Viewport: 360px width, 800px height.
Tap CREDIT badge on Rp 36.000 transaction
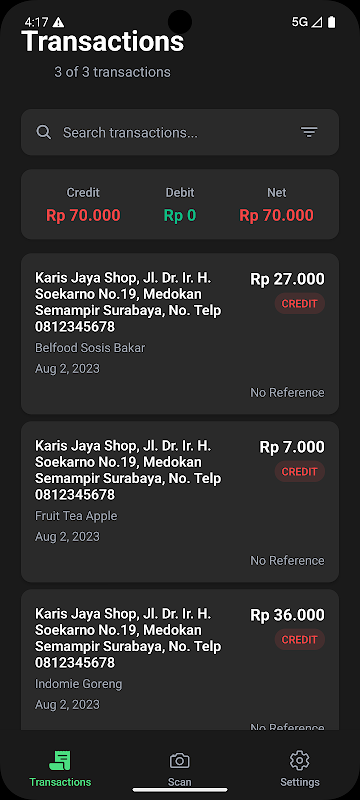point(300,639)
